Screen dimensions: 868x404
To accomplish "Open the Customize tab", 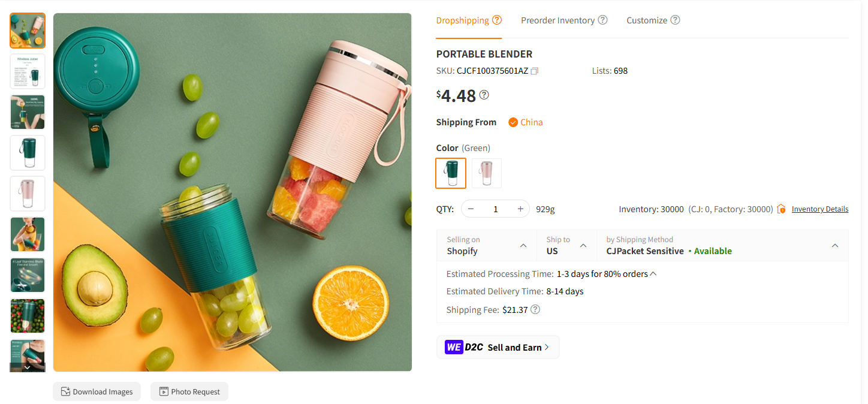I will pyautogui.click(x=646, y=20).
